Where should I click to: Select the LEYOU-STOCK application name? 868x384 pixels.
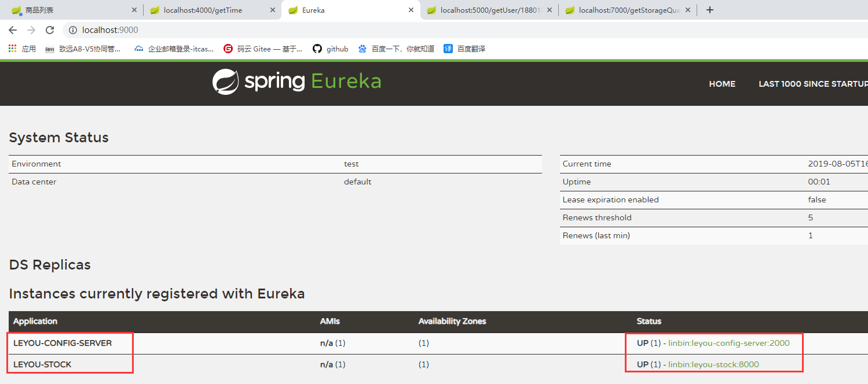coord(42,364)
